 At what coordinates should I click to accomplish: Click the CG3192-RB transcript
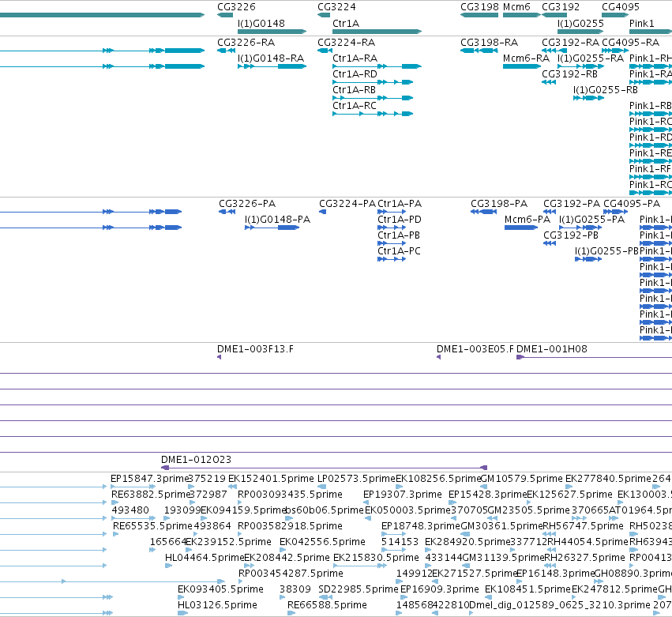click(x=549, y=82)
